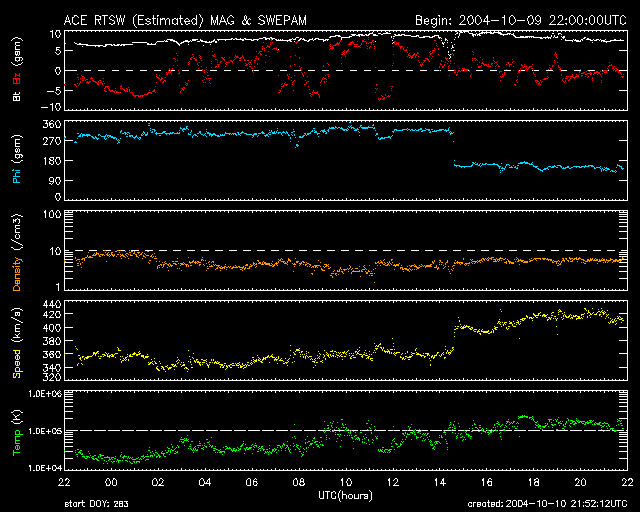Click the '1.0E+04' tick label on Temp axis

point(45,468)
